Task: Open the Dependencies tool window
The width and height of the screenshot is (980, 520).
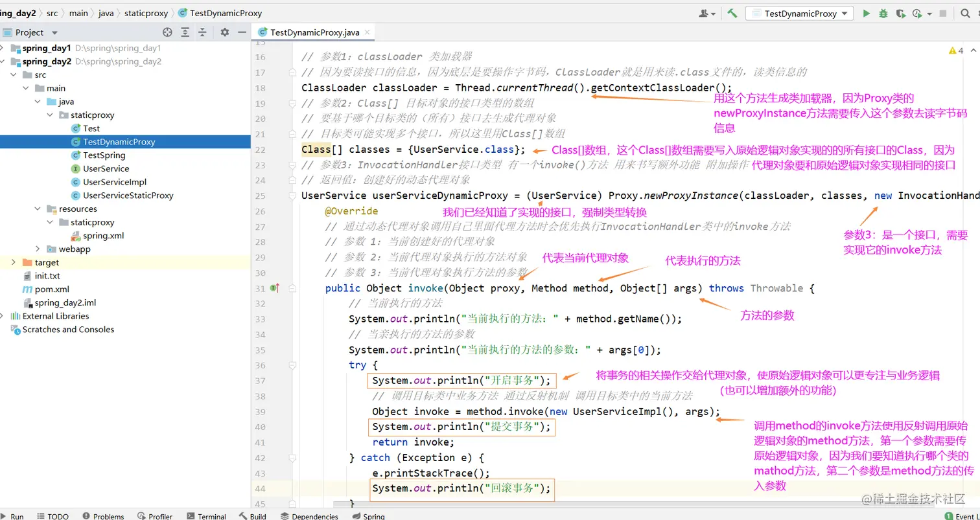Action: [309, 516]
